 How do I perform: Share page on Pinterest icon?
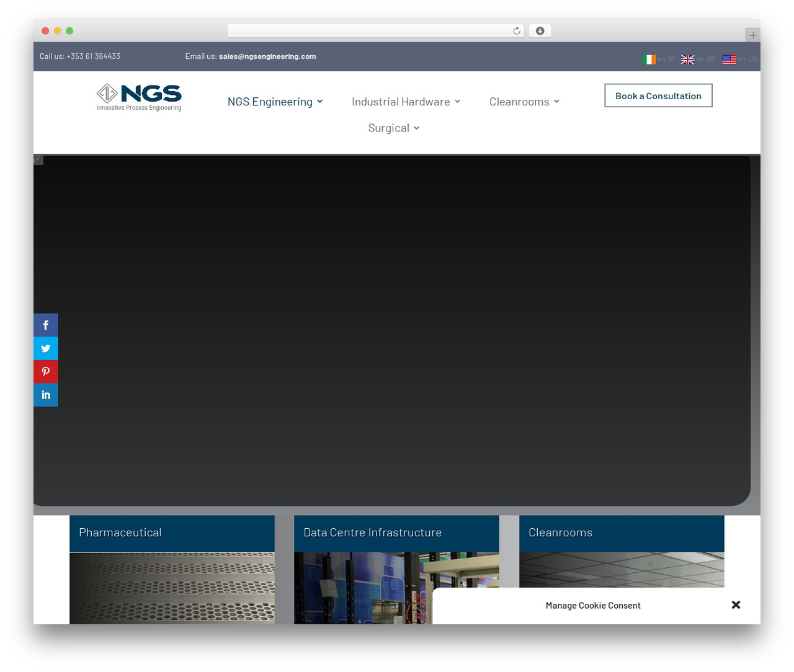[x=45, y=371]
